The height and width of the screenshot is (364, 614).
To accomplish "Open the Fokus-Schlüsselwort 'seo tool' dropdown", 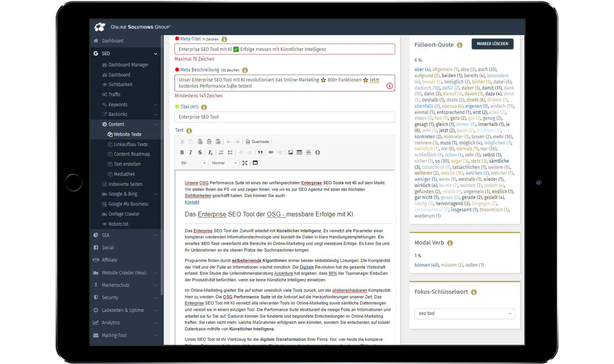I will coord(465,314).
